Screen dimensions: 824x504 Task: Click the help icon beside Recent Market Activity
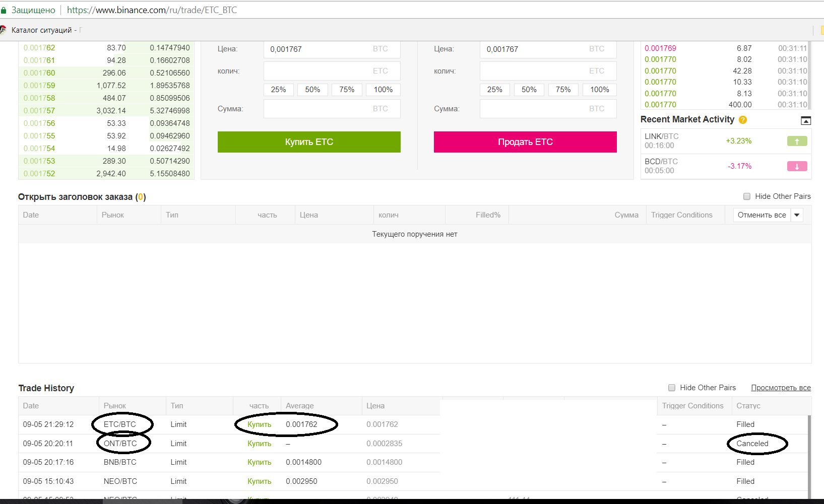click(x=742, y=120)
